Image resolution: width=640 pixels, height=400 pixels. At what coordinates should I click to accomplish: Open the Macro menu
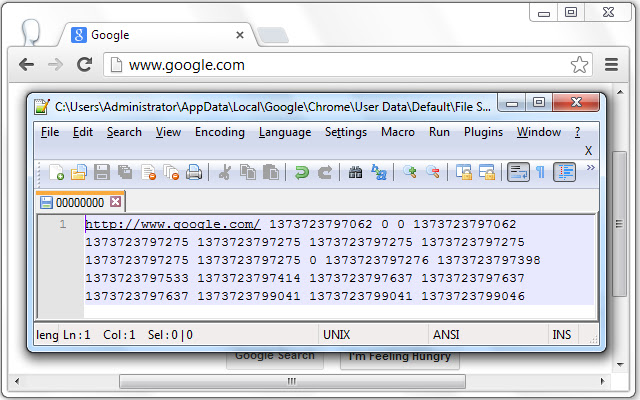pos(398,132)
